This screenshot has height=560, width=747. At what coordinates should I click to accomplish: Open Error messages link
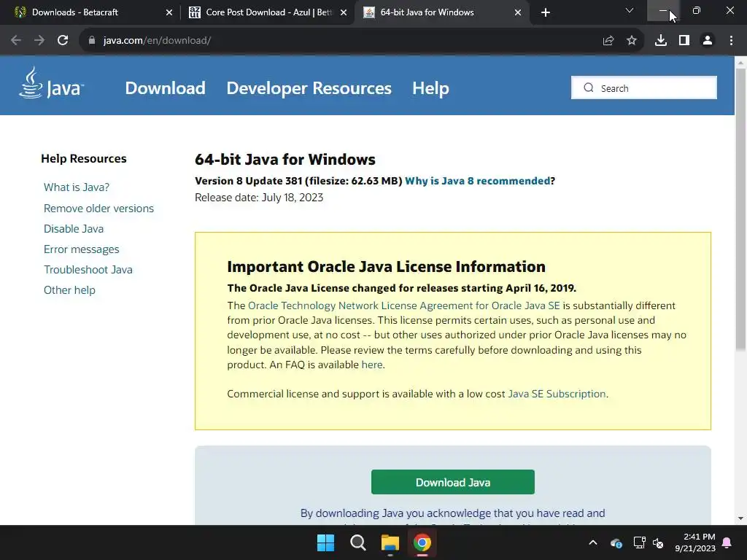tap(81, 249)
